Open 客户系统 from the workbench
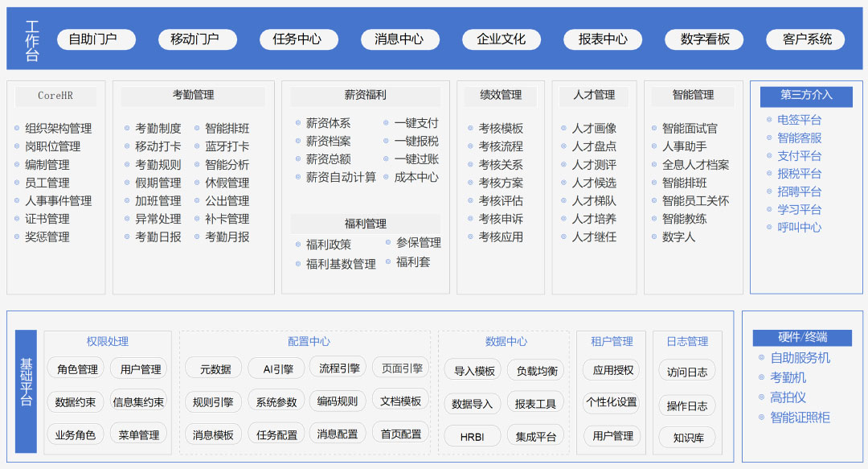868x469 pixels. point(806,39)
